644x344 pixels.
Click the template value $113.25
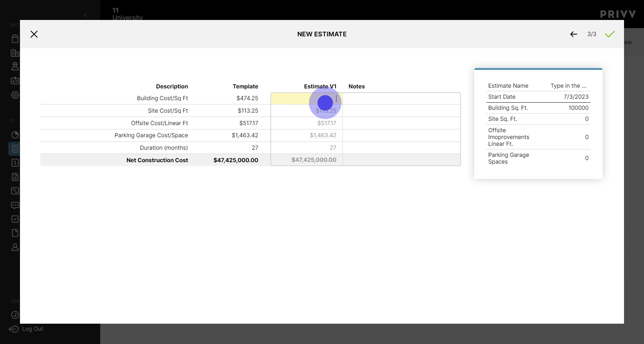pyautogui.click(x=248, y=111)
